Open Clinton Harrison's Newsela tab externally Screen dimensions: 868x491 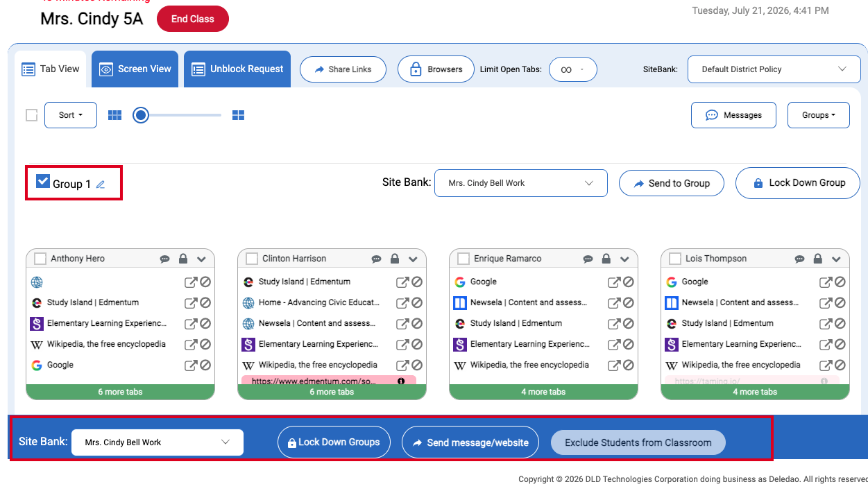[402, 324]
